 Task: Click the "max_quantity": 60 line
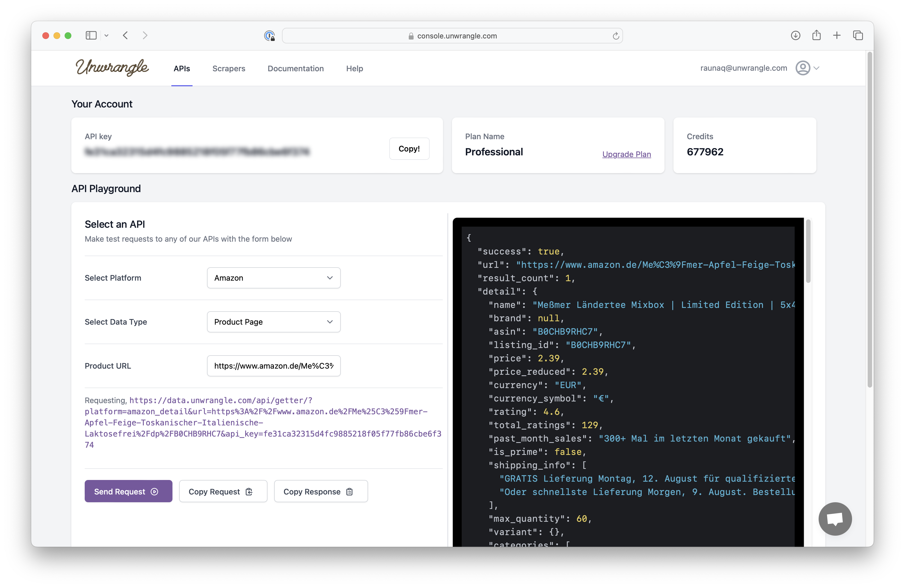point(540,518)
